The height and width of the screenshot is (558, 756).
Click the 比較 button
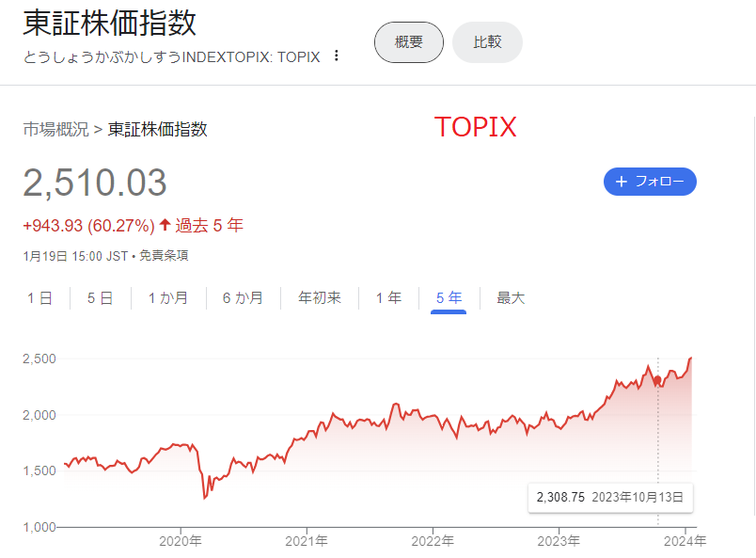pyautogui.click(x=486, y=42)
